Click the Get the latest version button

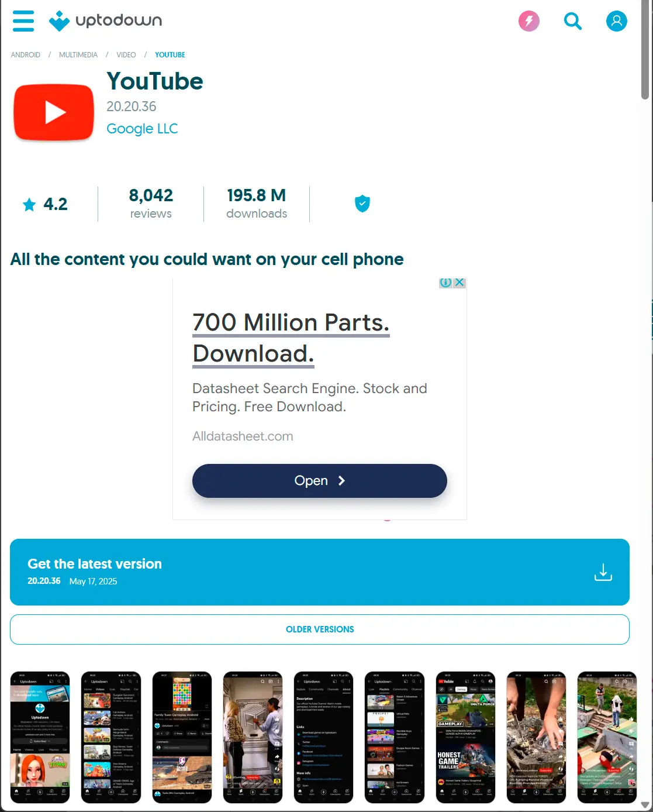click(x=320, y=572)
